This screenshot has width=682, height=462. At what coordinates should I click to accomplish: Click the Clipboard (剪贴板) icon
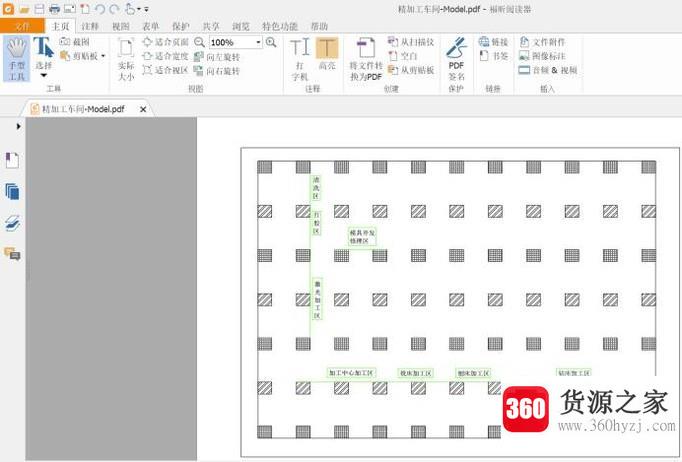pos(65,56)
